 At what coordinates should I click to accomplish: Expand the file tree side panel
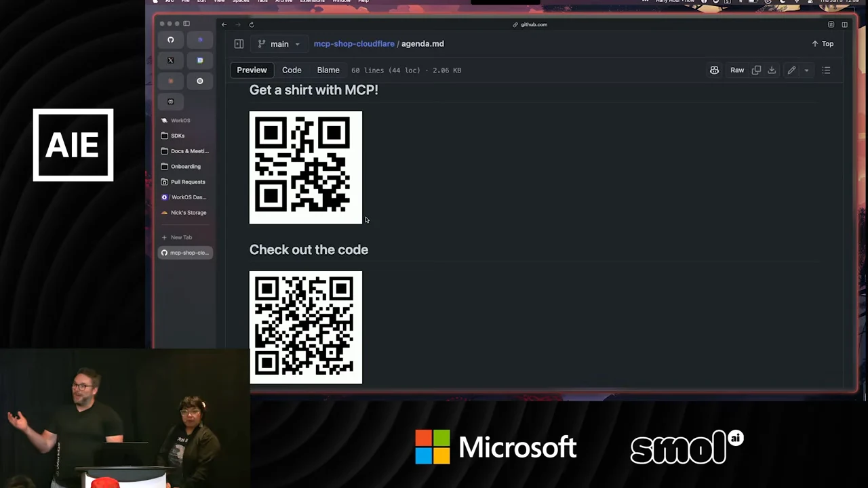click(239, 43)
